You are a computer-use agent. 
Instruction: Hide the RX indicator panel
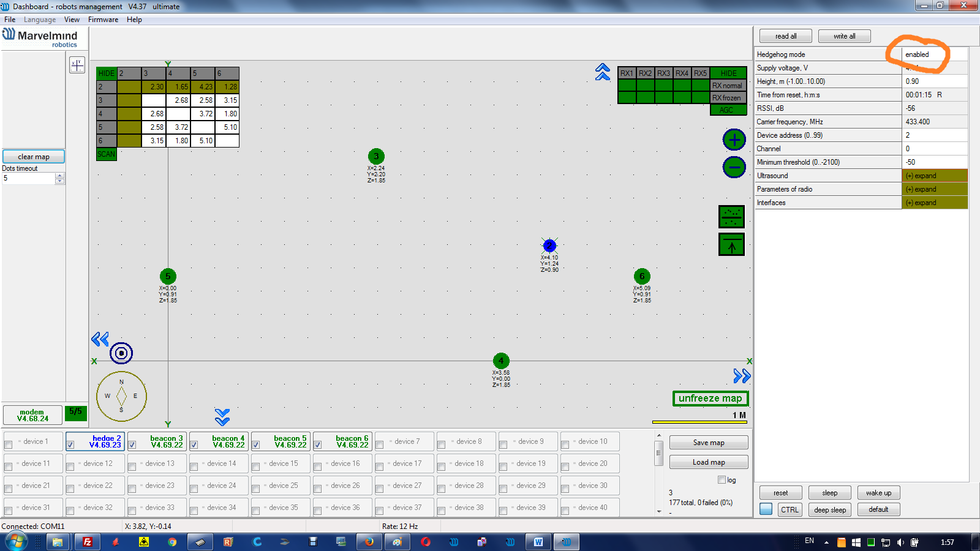[728, 73]
